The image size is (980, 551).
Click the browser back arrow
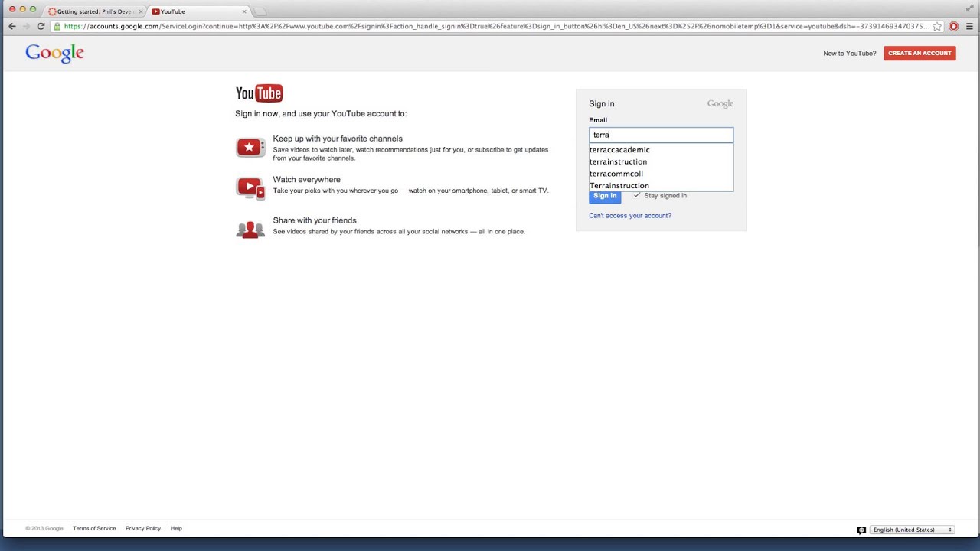pyautogui.click(x=11, y=26)
